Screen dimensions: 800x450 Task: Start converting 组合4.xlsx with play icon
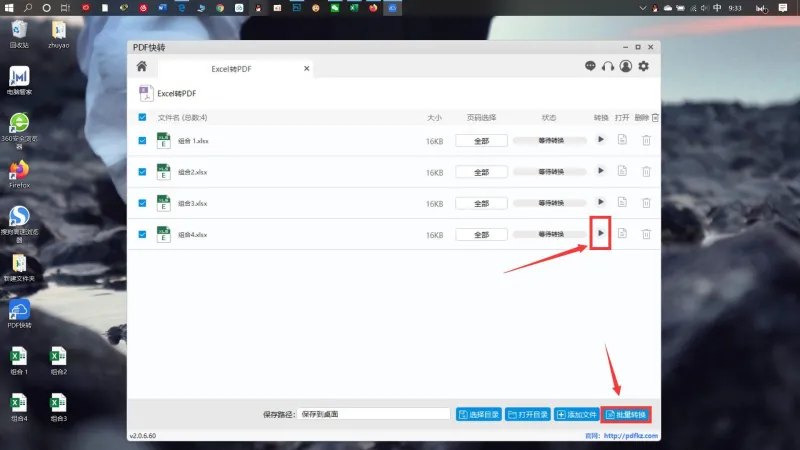pyautogui.click(x=601, y=233)
